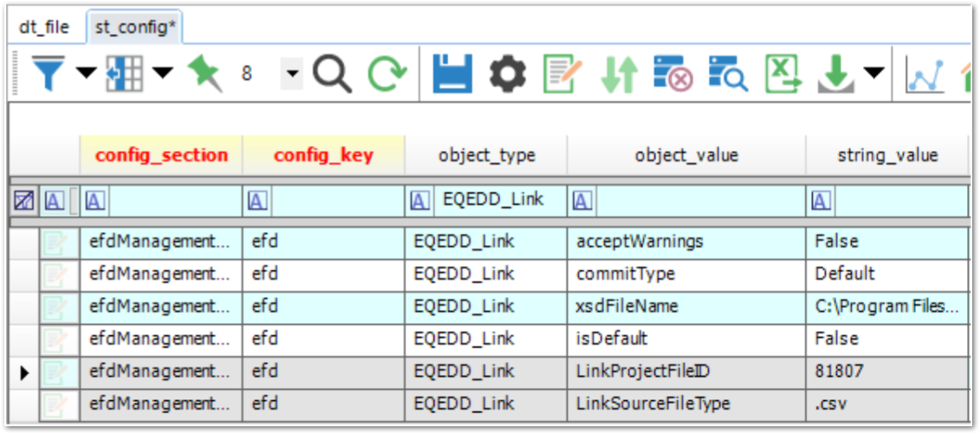Viewport: 980px width, 434px height.
Task: Sort by config_section column header
Action: coord(161,154)
